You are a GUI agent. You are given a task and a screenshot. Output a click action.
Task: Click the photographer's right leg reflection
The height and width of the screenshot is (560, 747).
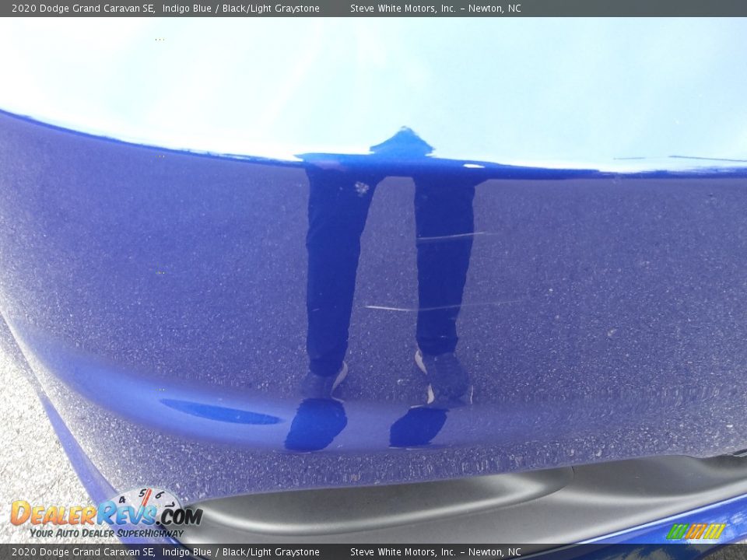point(444,264)
